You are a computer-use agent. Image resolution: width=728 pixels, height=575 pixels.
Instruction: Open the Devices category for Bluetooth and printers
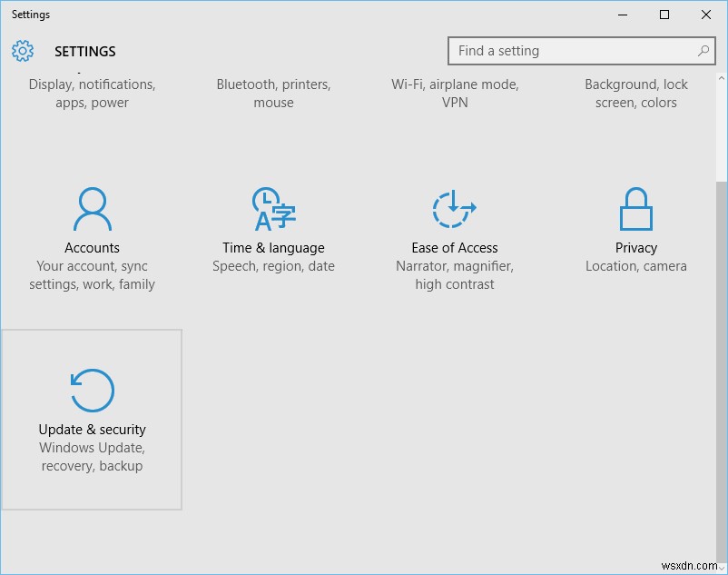pos(273,94)
